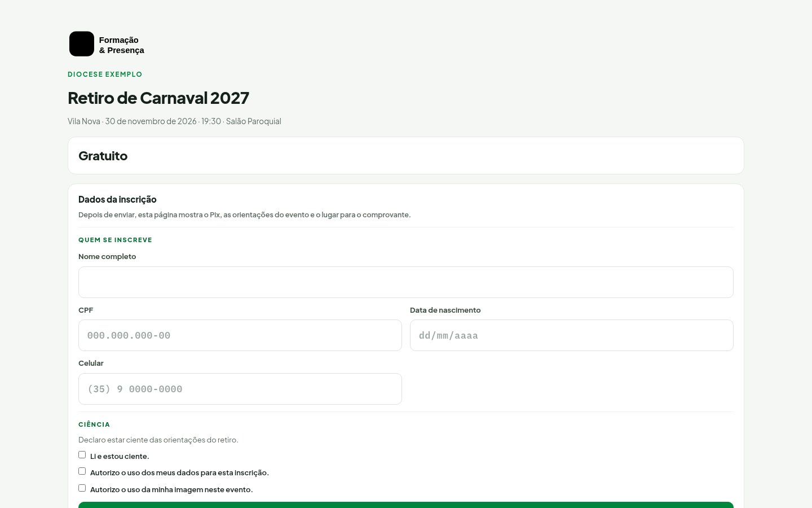This screenshot has height=508, width=812.
Task: Click the green submit button at bottom
Action: pyautogui.click(x=406, y=505)
